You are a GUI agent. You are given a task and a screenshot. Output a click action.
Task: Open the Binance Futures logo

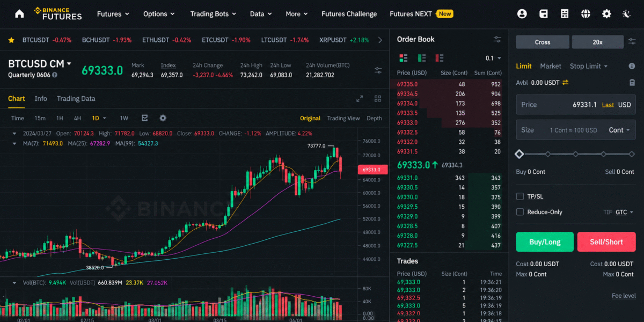pyautogui.click(x=58, y=14)
